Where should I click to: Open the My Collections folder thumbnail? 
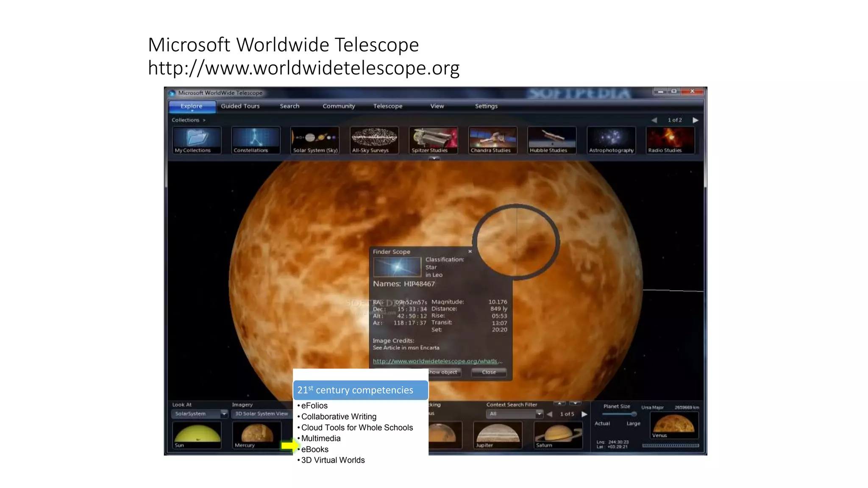tap(197, 140)
